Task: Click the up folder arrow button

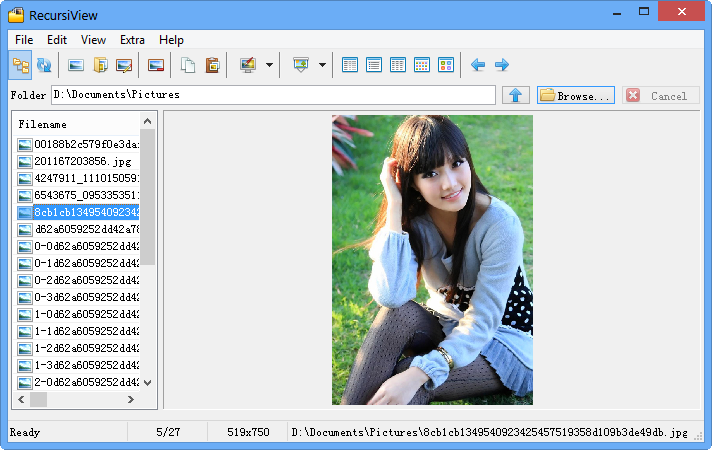Action: point(515,95)
